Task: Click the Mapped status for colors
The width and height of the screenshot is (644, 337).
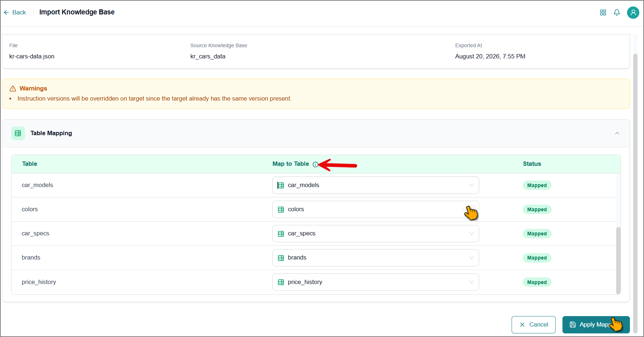Action: pos(537,209)
